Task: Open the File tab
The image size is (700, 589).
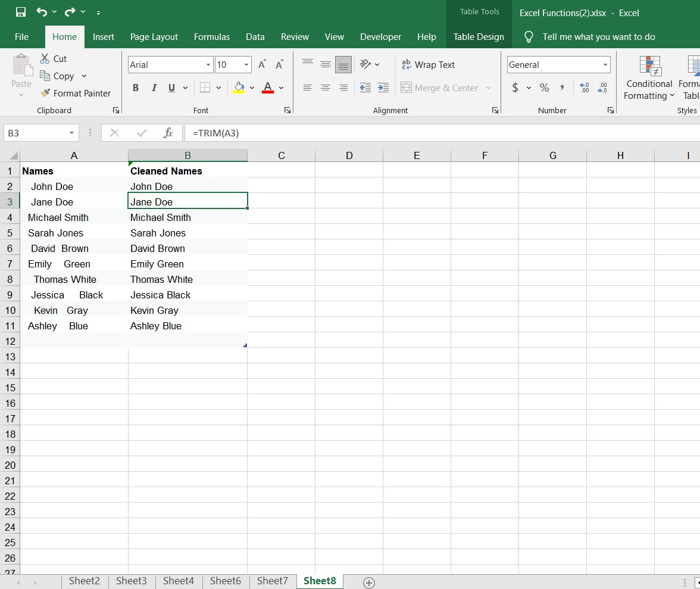Action: [21, 36]
